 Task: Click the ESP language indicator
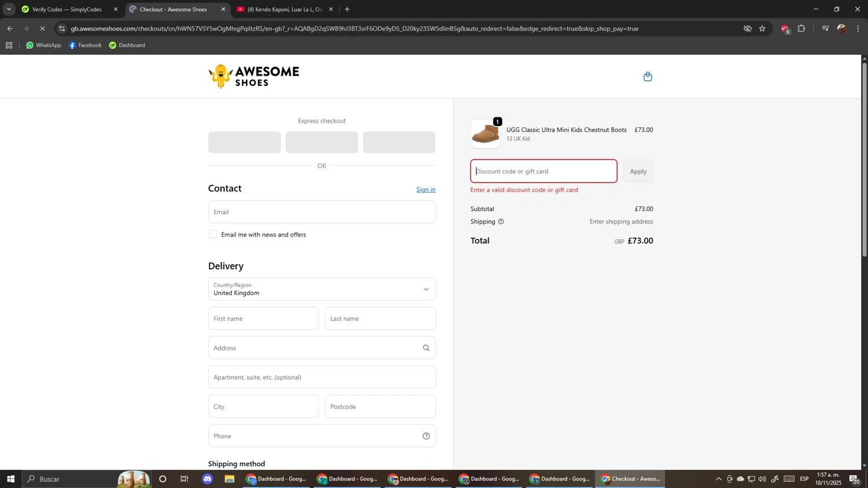pos(804,479)
